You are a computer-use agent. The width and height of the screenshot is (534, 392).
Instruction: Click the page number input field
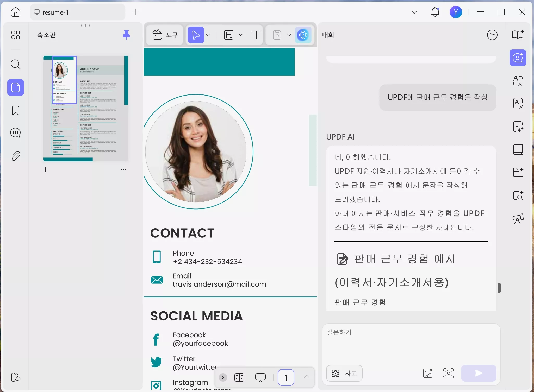pyautogui.click(x=285, y=377)
